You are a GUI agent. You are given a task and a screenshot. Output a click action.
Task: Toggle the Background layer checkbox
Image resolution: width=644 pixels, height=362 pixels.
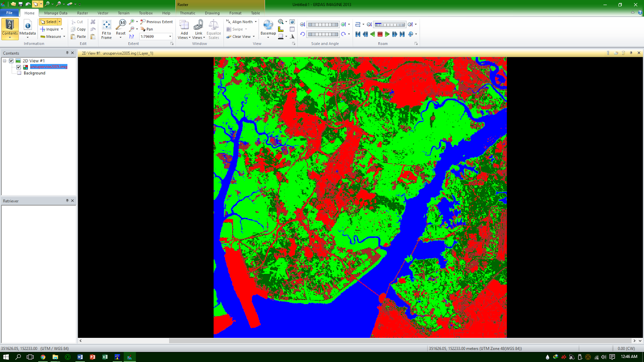[19, 73]
